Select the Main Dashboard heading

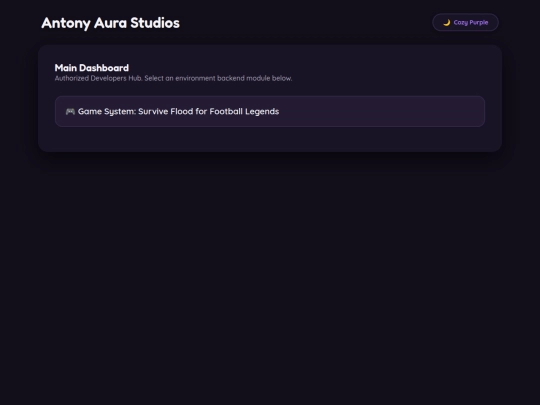click(x=92, y=68)
